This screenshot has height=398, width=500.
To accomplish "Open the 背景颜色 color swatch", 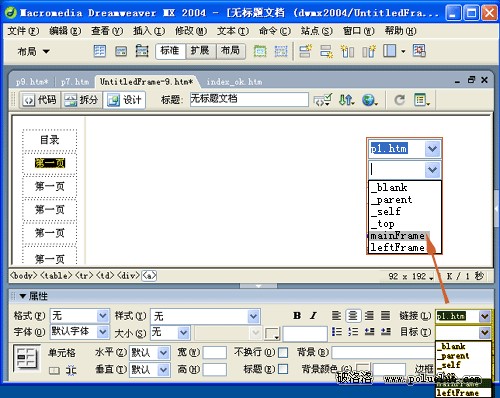I will (363, 368).
